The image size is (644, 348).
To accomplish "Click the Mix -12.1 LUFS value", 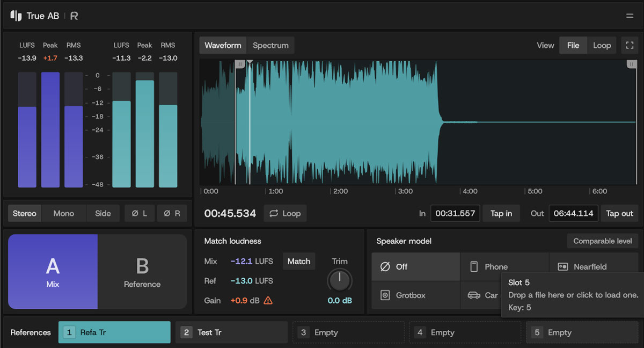I will 252,262.
